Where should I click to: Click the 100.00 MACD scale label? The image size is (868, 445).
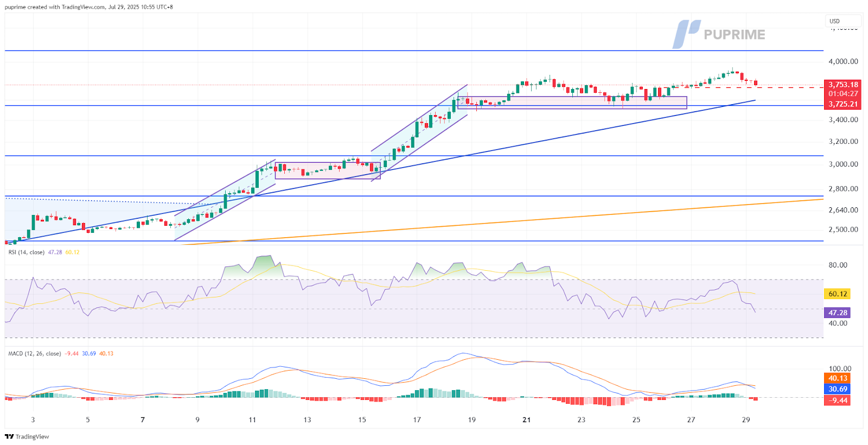(x=840, y=368)
